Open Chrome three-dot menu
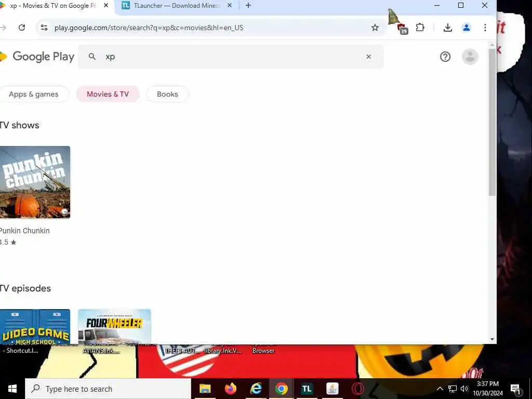The height and width of the screenshot is (399, 532). click(x=485, y=28)
